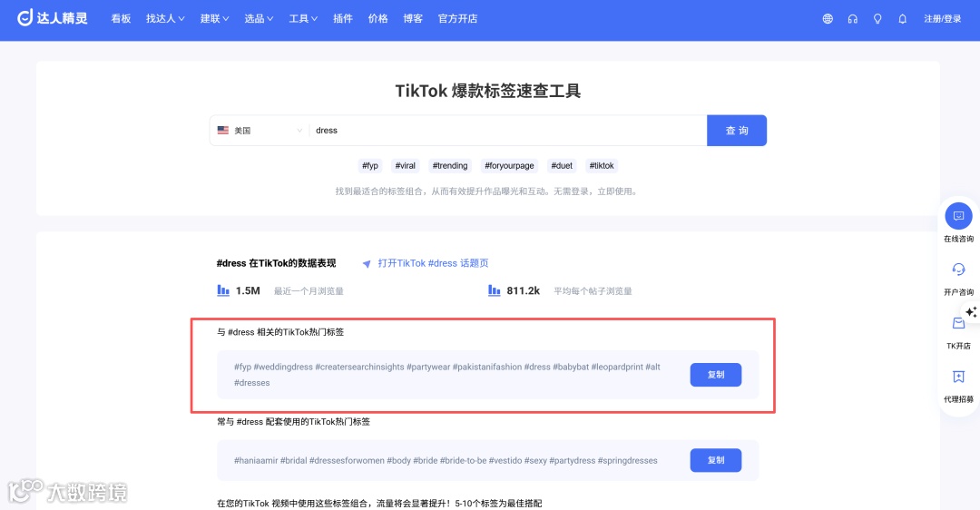The height and width of the screenshot is (510, 980).
Task: Open 插件 in top navigation
Action: click(342, 19)
